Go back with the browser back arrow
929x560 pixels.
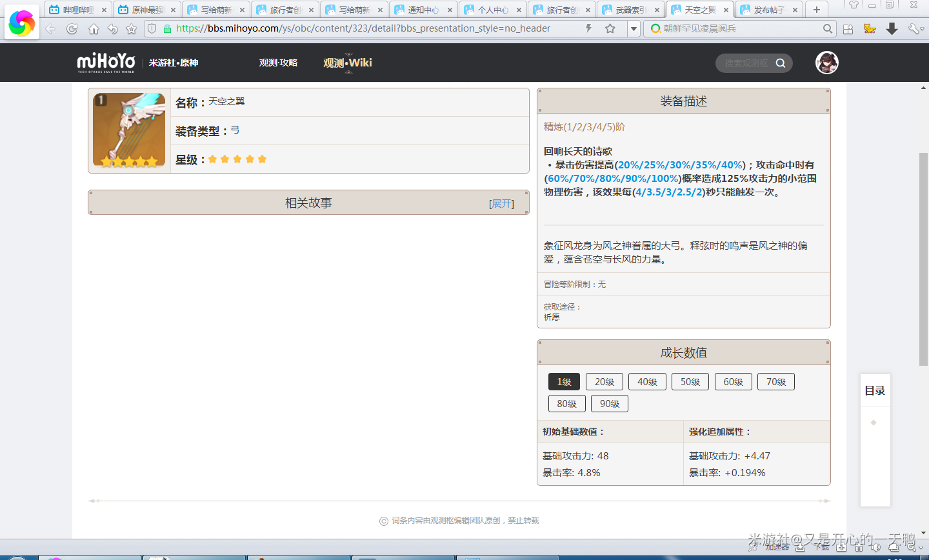click(x=50, y=29)
